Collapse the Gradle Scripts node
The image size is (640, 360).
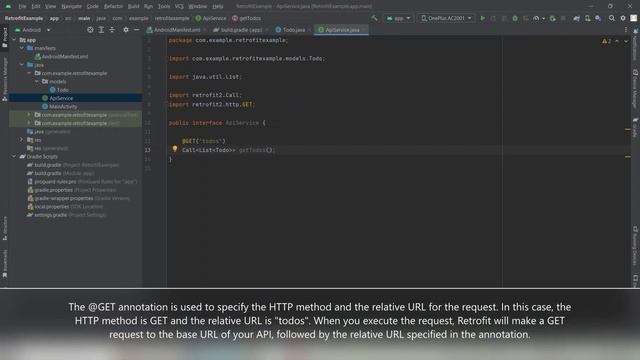14,156
